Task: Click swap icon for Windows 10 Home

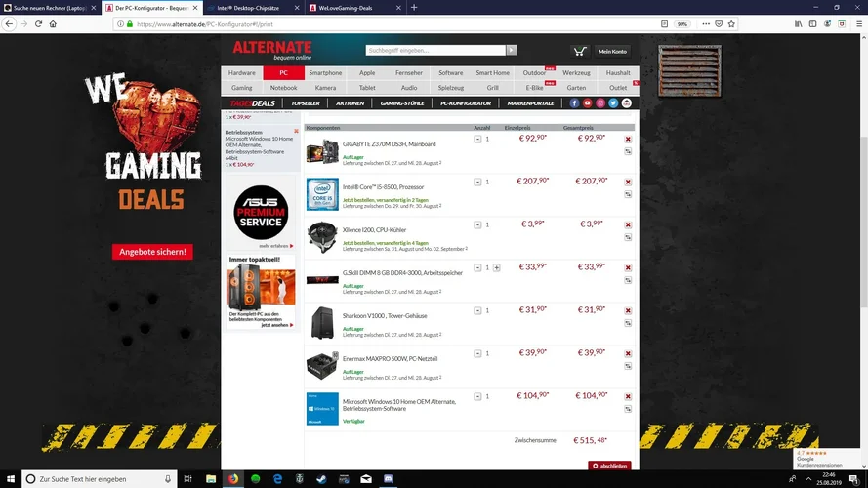Action: point(628,409)
